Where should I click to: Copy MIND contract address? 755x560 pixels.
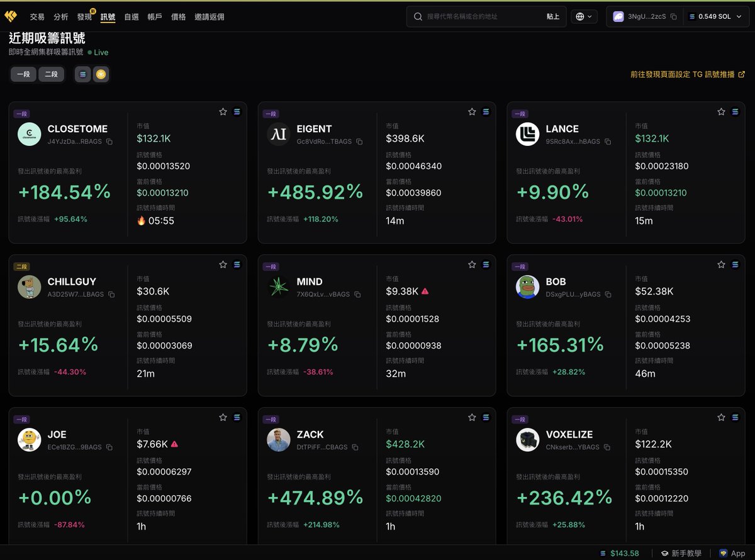pyautogui.click(x=357, y=294)
